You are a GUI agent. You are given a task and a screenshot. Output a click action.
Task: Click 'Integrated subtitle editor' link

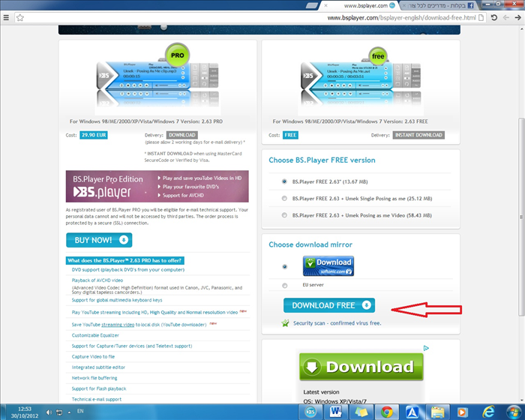click(98, 367)
